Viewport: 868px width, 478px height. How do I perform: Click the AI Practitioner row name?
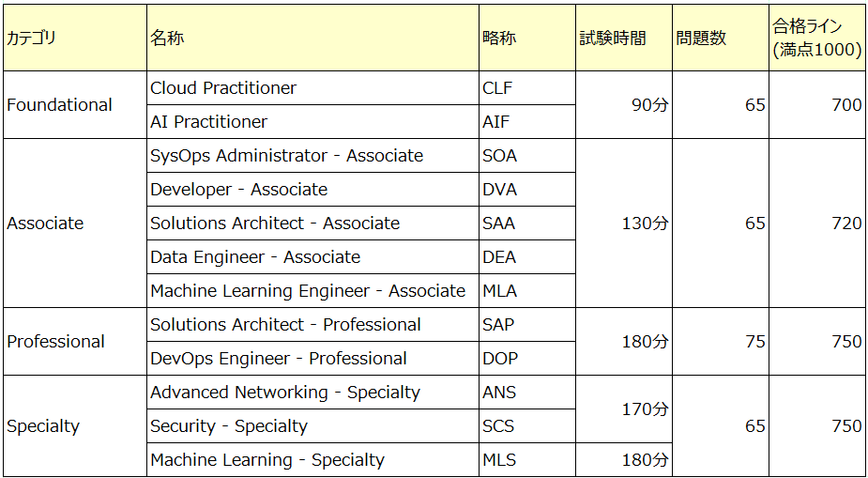[313, 122]
